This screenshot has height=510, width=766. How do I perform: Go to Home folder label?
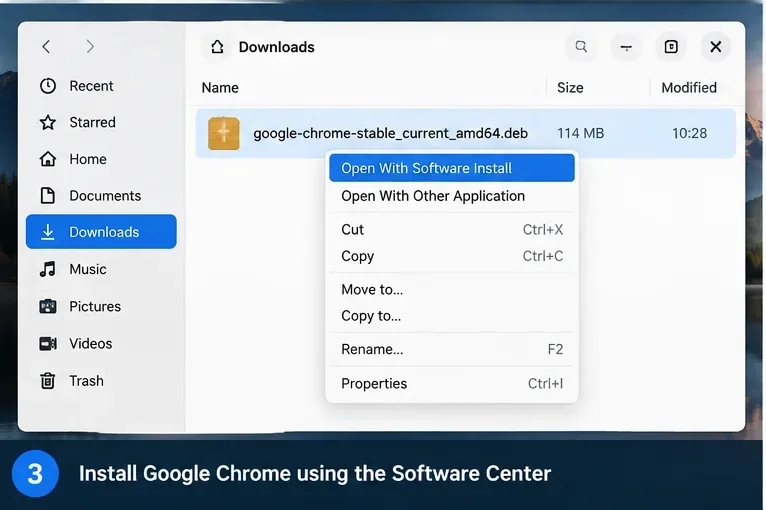click(88, 159)
